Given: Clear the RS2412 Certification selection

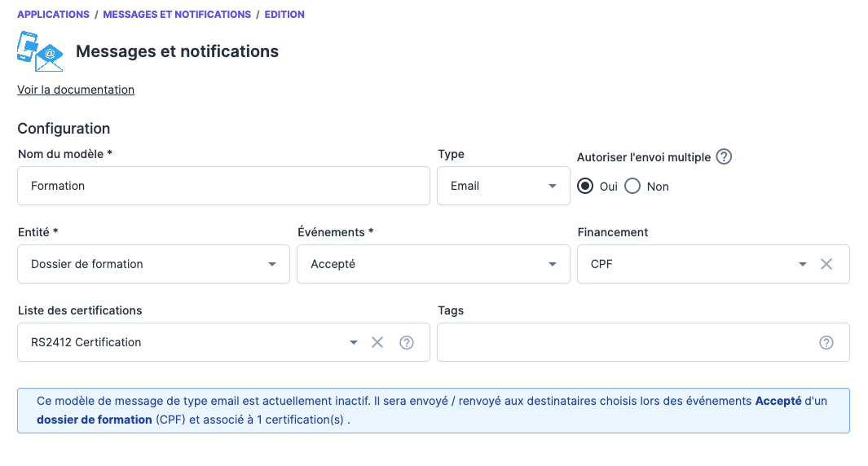Looking at the screenshot, I should (x=377, y=342).
